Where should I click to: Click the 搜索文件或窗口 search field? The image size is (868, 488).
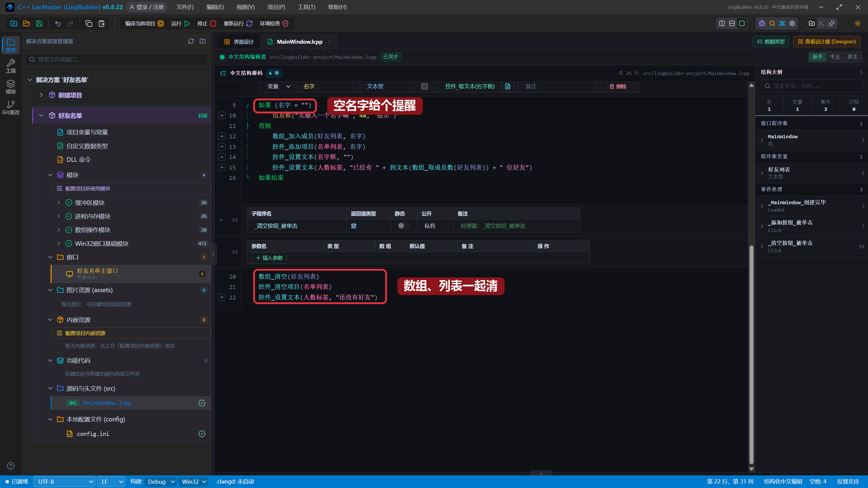tap(117, 60)
